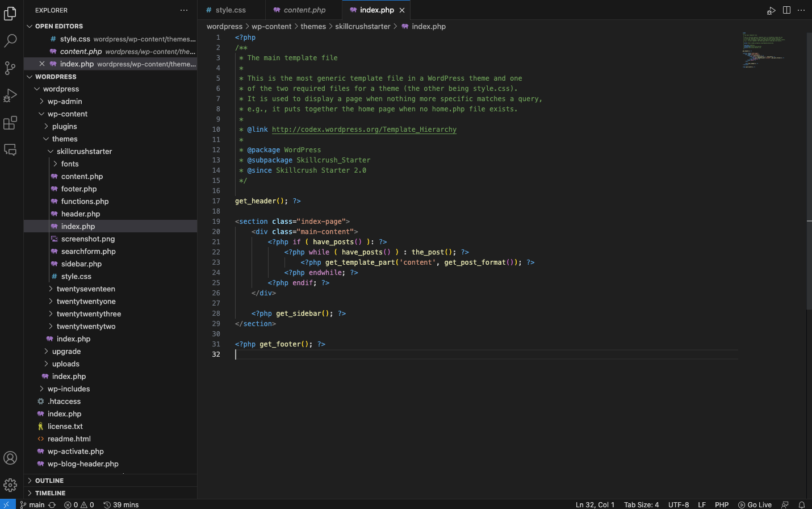The height and width of the screenshot is (509, 812).
Task: Open the Run and Debug view
Action: [x=10, y=95]
